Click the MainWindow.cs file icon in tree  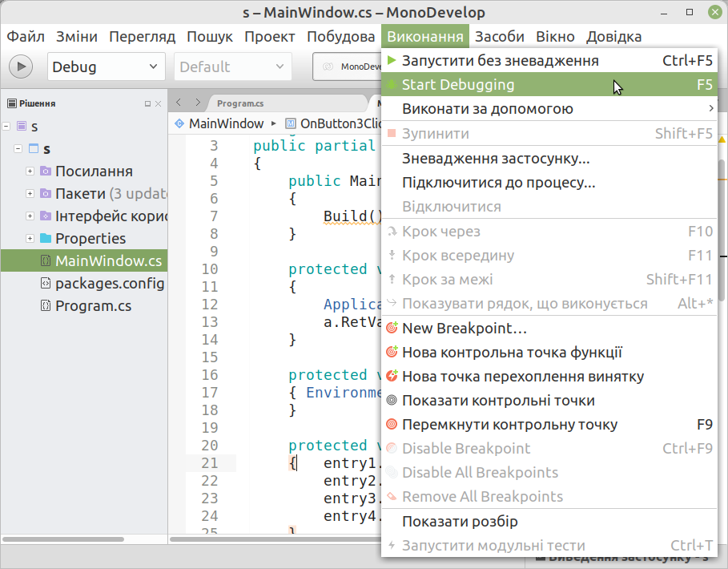pyautogui.click(x=46, y=260)
